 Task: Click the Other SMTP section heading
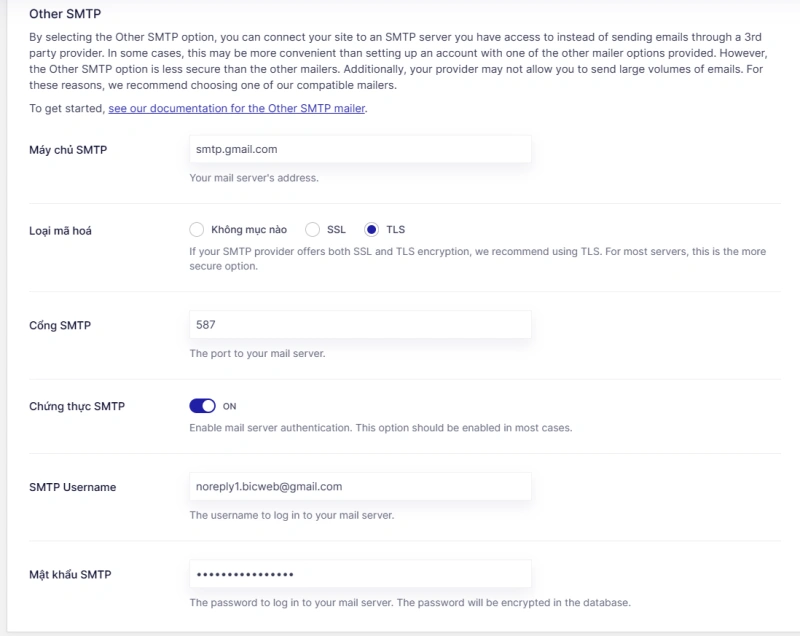tap(65, 14)
